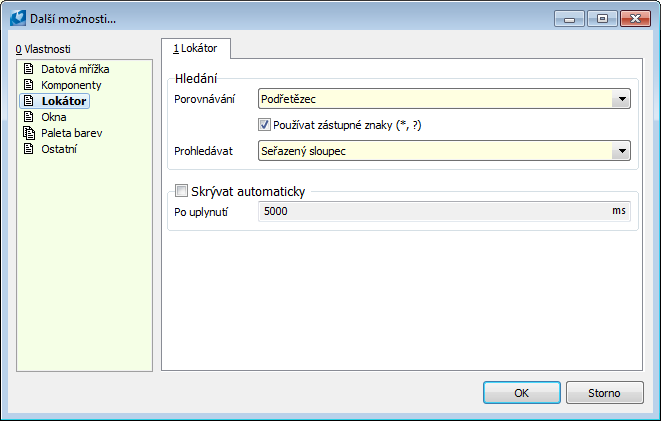The image size is (661, 421).
Task: Open the Ostatní settings item
Action: 59,149
